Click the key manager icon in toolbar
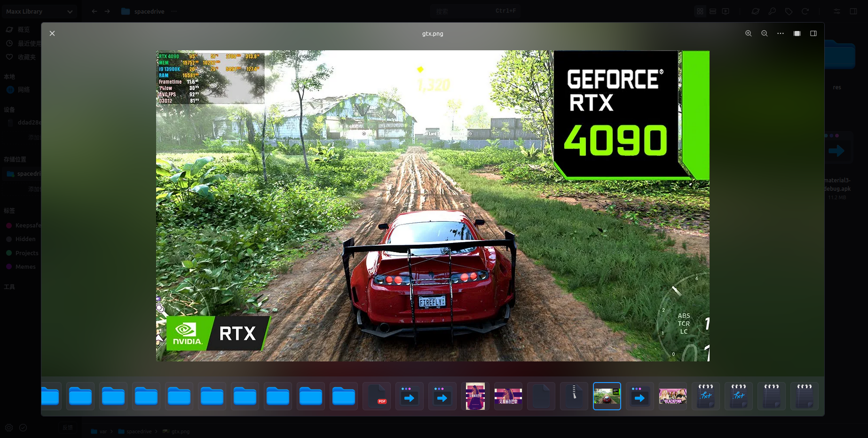The width and height of the screenshot is (868, 438). (772, 11)
